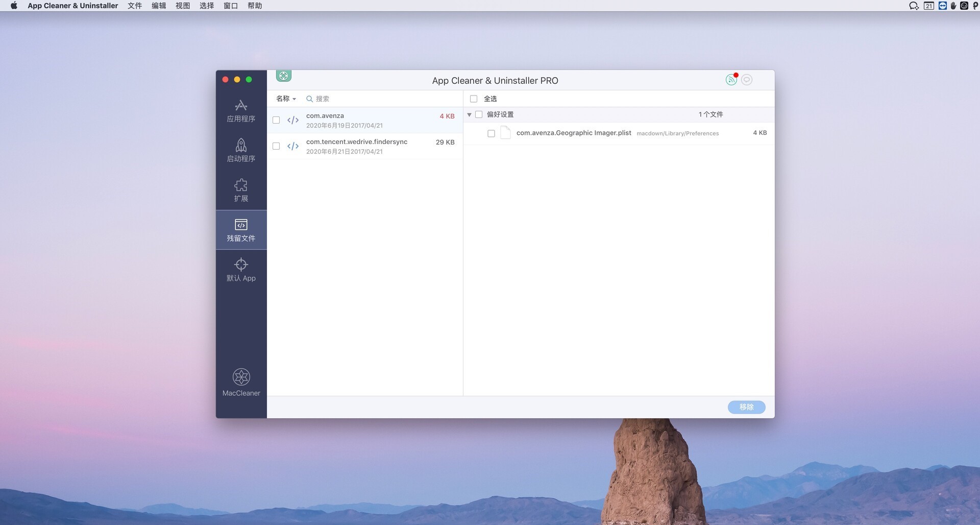
Task: Click the macdown/Library/Preferences path text
Action: point(677,133)
